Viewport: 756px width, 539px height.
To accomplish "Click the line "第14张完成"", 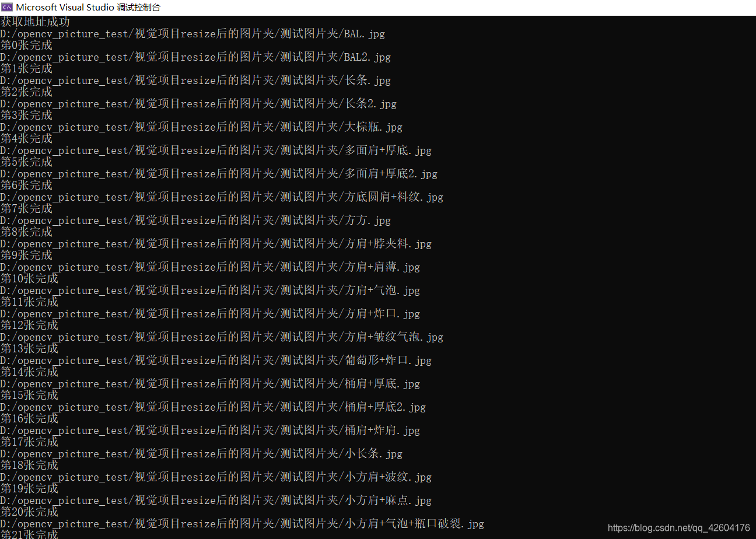I will coord(29,372).
